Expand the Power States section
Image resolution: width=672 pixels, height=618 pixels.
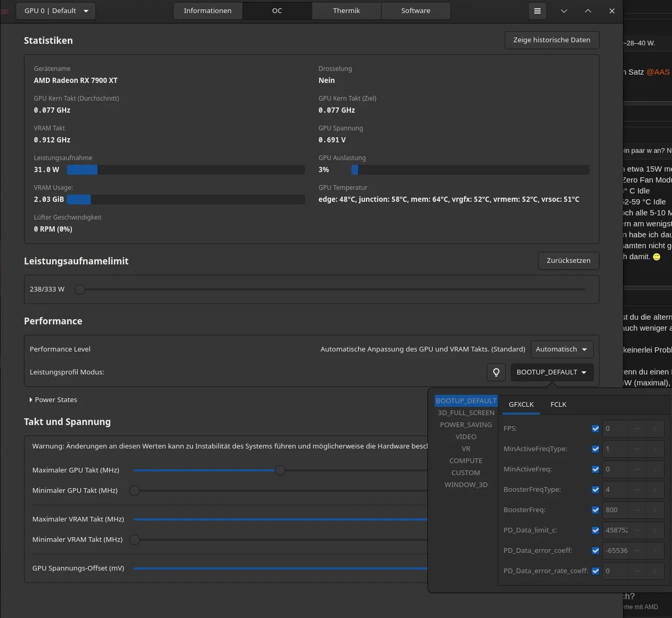pos(53,400)
